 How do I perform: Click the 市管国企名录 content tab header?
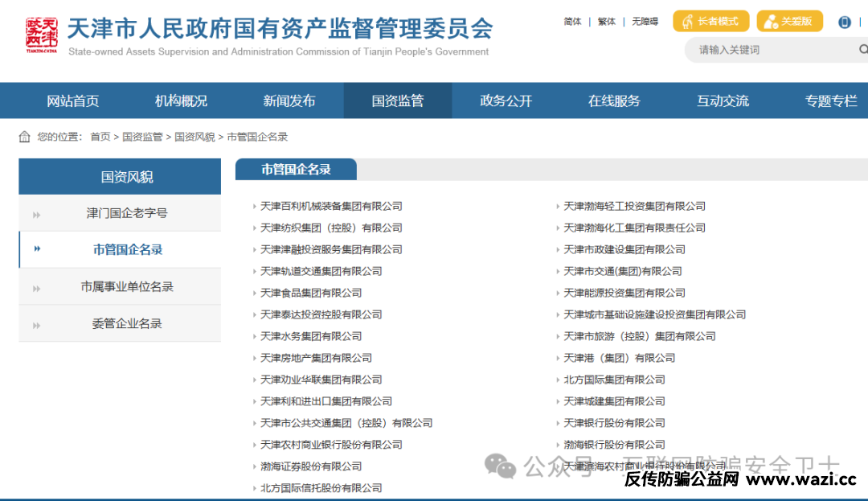coord(296,170)
